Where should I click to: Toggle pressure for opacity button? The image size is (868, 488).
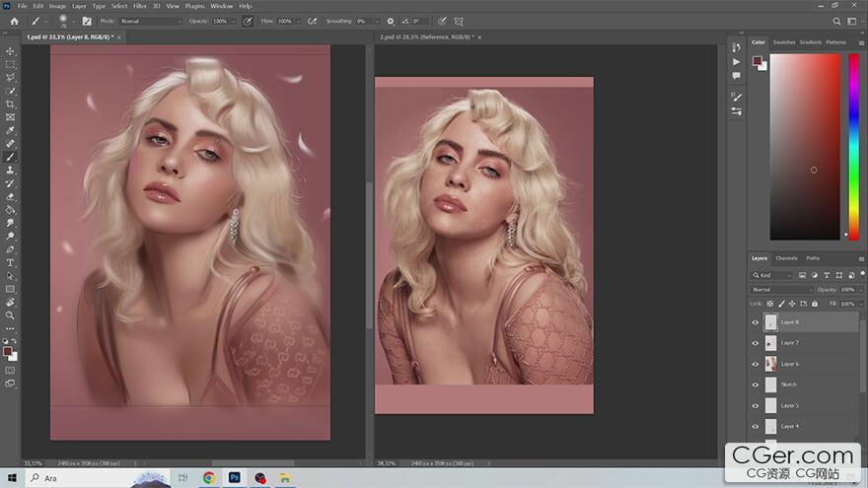point(248,21)
